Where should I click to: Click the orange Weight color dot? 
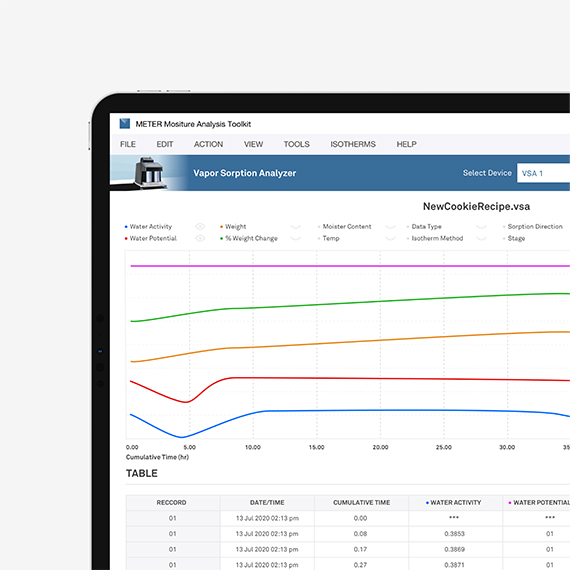tap(221, 227)
